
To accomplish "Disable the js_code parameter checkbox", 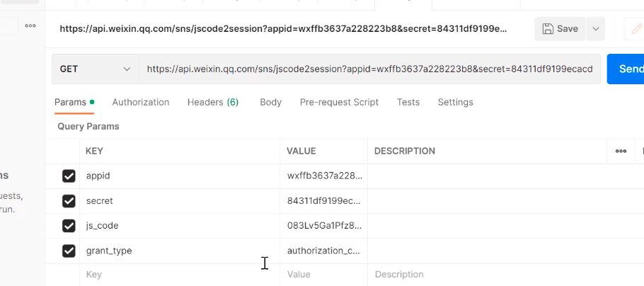I will pyautogui.click(x=69, y=226).
